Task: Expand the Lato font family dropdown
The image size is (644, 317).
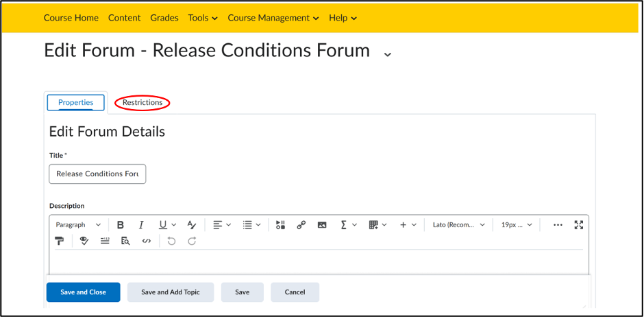Action: point(459,225)
